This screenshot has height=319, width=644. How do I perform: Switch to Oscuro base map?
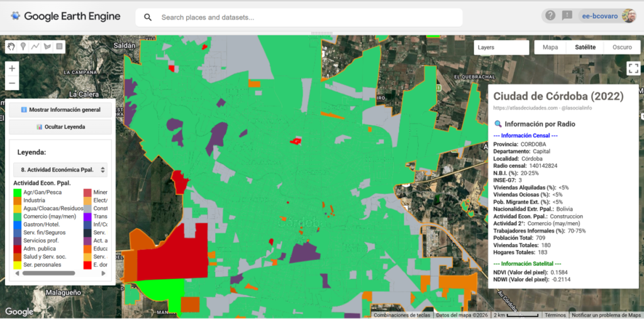click(621, 47)
